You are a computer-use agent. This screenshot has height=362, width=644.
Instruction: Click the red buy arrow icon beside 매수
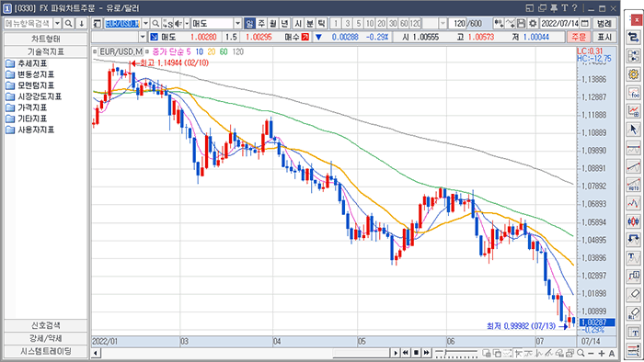point(305,37)
